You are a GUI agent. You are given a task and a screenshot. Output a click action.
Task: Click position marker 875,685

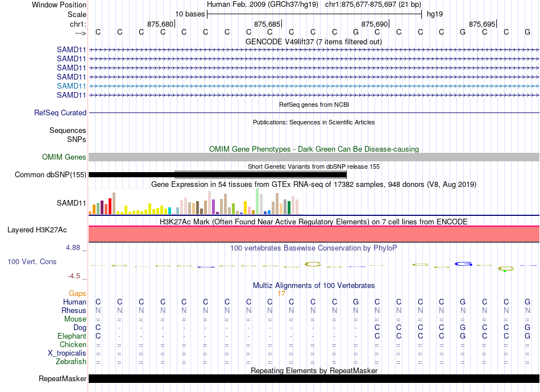(x=267, y=24)
